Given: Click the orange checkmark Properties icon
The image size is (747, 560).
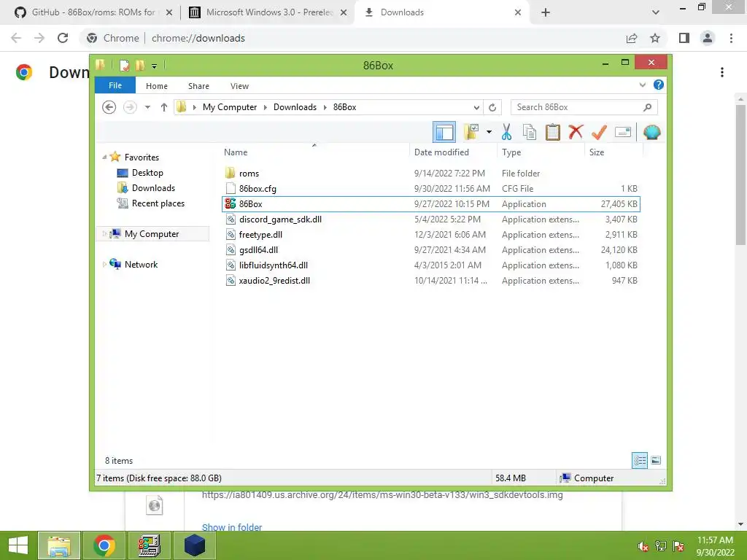Looking at the screenshot, I should (x=599, y=132).
